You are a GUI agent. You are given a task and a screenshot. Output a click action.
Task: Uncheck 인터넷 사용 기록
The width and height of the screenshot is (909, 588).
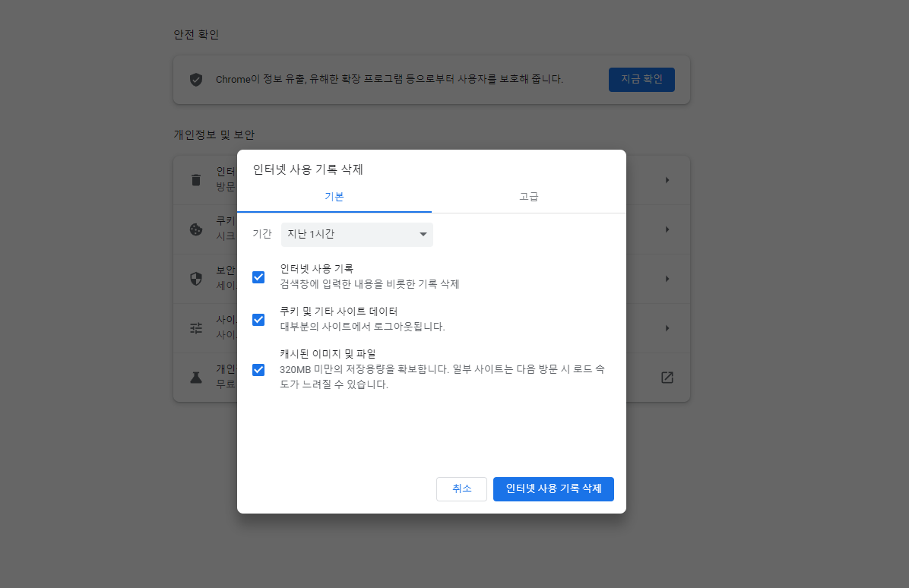tap(258, 277)
